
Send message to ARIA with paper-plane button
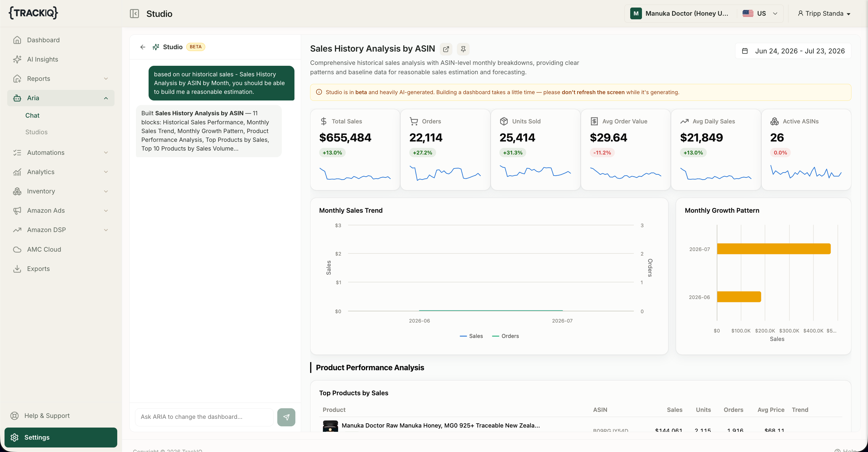click(286, 417)
